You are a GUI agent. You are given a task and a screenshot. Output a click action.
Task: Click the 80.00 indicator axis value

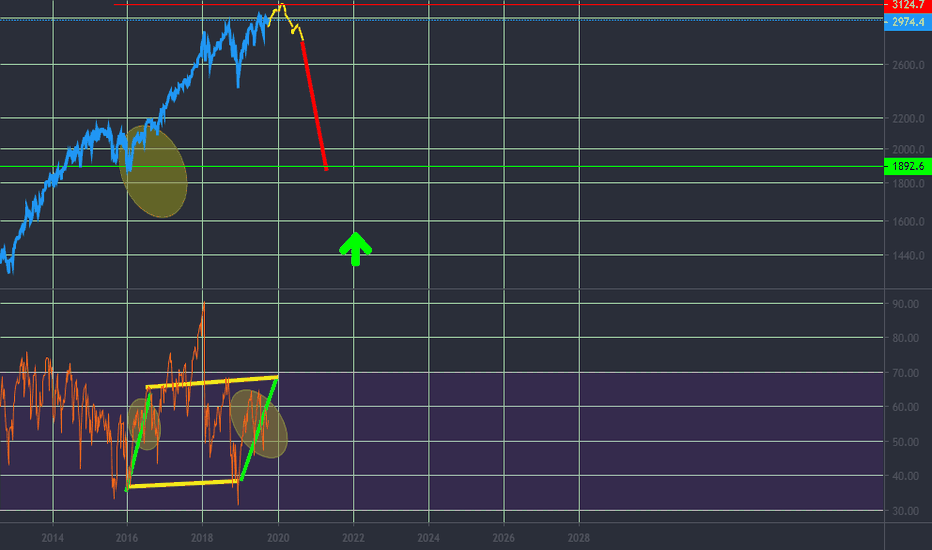click(x=905, y=338)
